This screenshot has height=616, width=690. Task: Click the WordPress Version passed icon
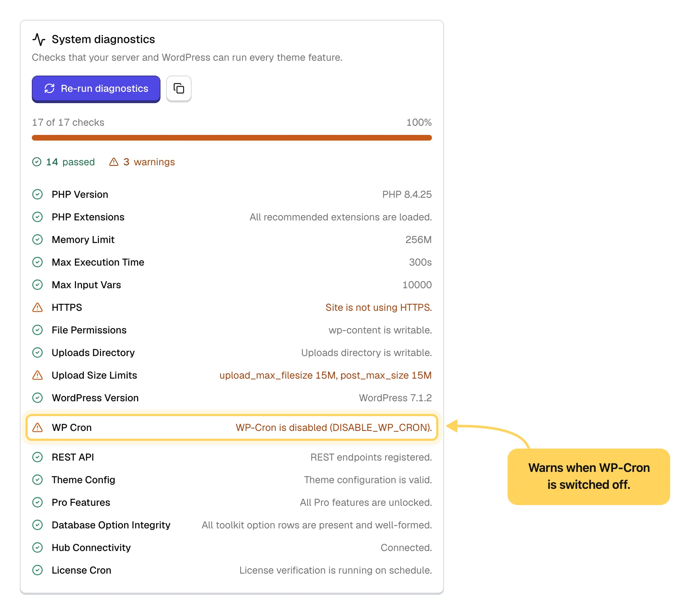(37, 398)
